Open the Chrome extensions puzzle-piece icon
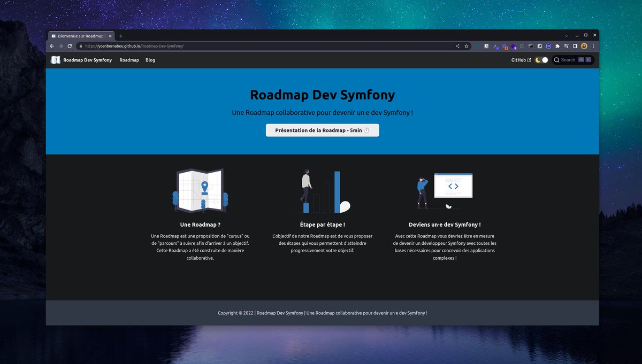The image size is (642, 364). point(557,46)
